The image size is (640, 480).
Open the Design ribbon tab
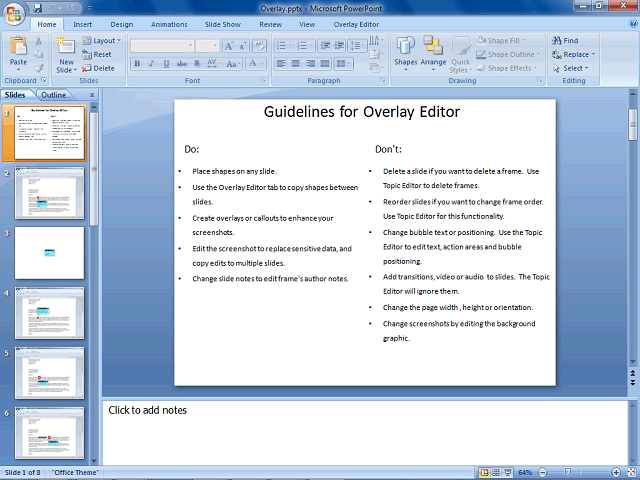pyautogui.click(x=122, y=24)
